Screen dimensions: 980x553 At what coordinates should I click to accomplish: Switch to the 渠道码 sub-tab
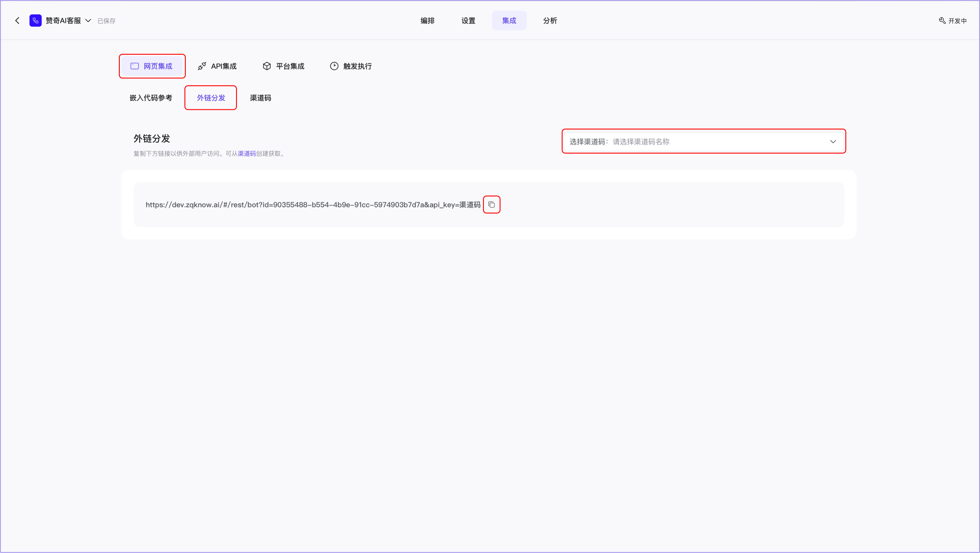(261, 98)
